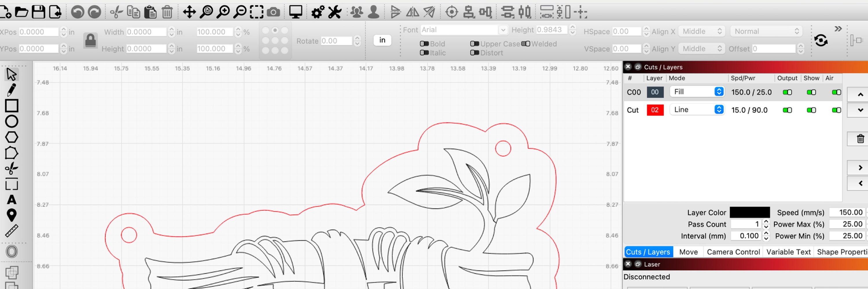868x289 pixels.
Task: Open the Normal text style dropdown
Action: pyautogui.click(x=766, y=31)
